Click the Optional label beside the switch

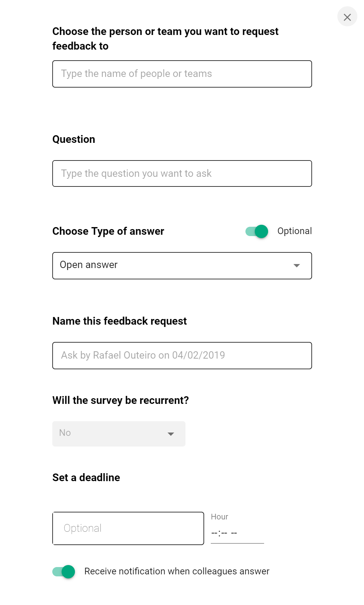[x=294, y=231]
